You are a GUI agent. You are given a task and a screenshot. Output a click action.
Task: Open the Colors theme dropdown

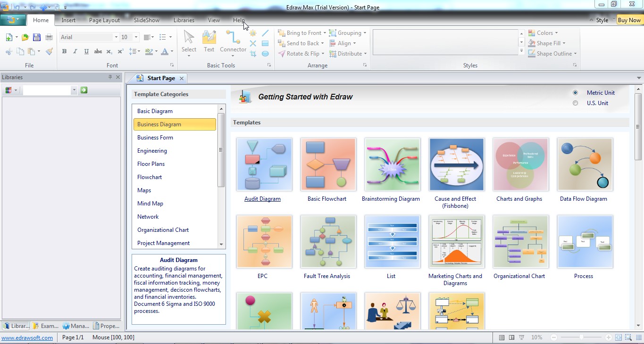tap(543, 33)
